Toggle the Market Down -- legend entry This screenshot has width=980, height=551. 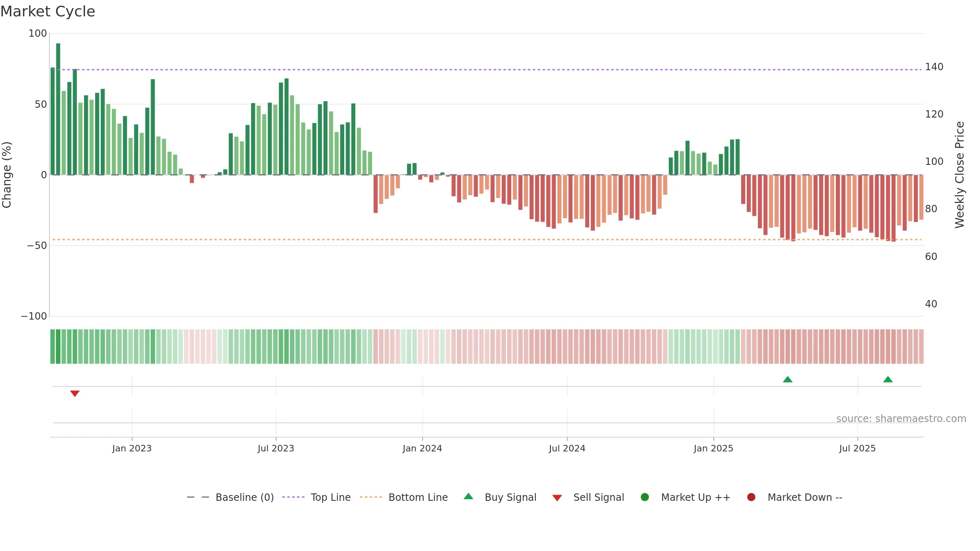[795, 497]
